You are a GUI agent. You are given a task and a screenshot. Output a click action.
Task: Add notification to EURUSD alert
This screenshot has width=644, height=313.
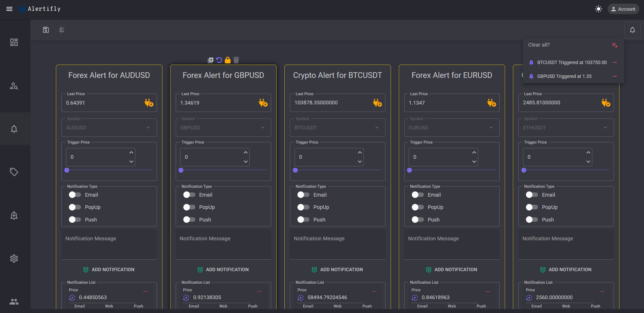(x=452, y=270)
